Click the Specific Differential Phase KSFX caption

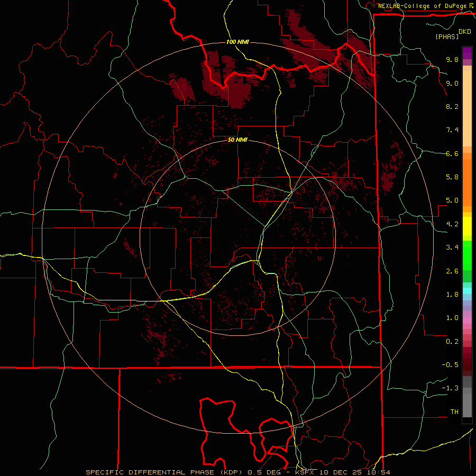point(237,472)
